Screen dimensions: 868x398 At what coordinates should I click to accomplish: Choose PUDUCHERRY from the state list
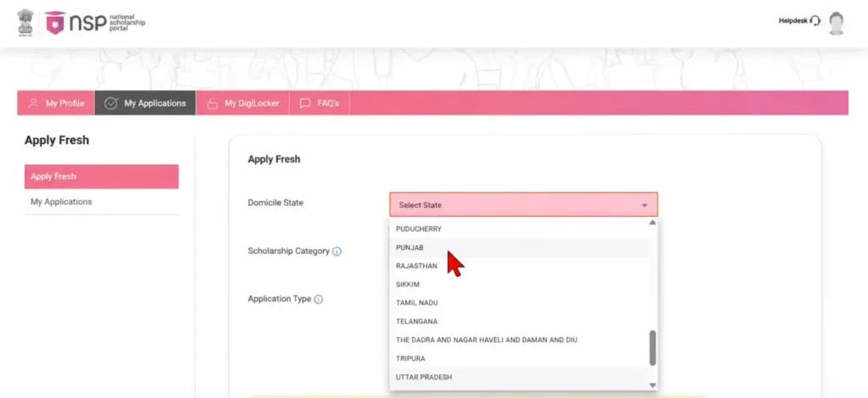(x=518, y=229)
